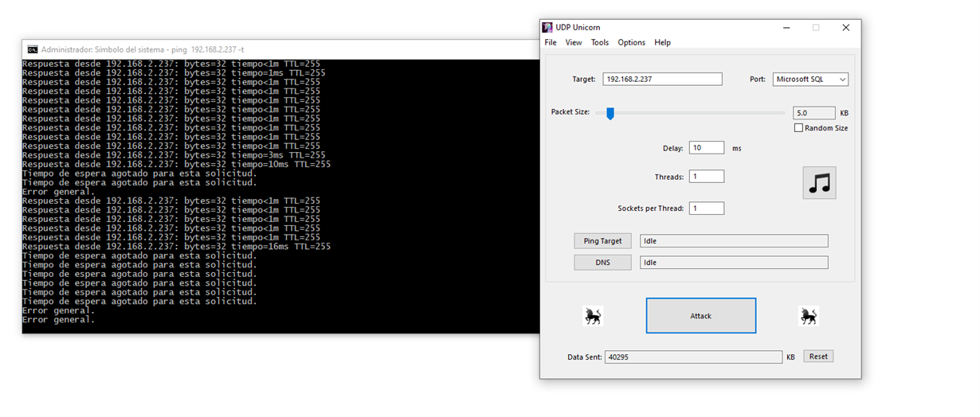The width and height of the screenshot is (980, 417).
Task: Click the Target field containing 192.168.2.237
Action: (x=662, y=80)
